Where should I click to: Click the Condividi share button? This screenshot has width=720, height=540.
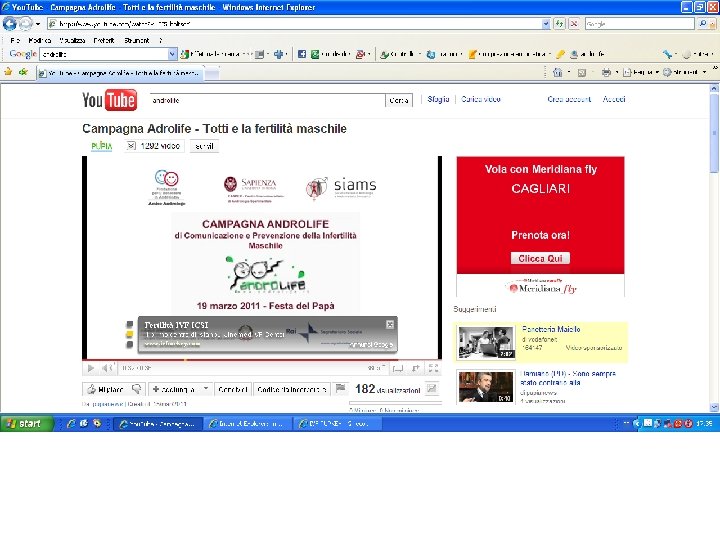coord(233,389)
